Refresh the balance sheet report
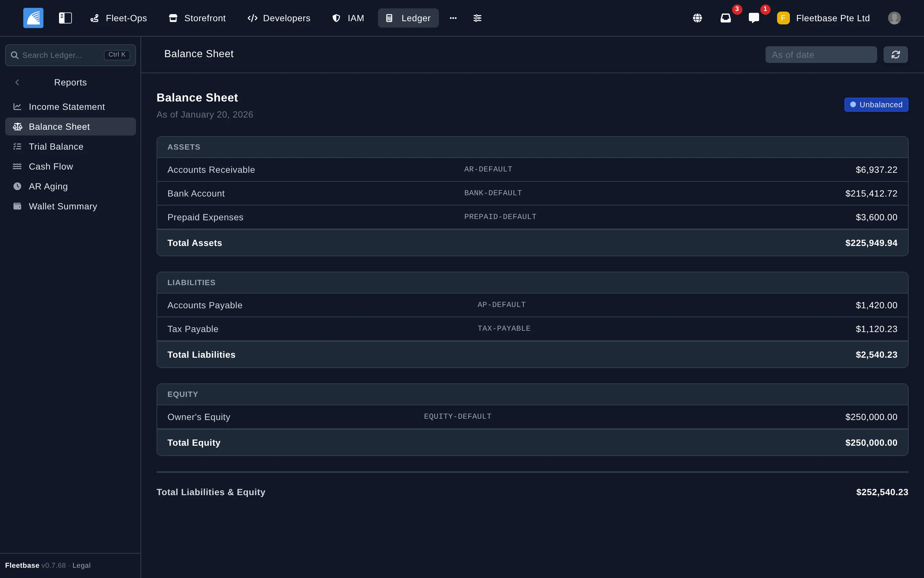Screen dimensions: 924x578 pos(895,55)
